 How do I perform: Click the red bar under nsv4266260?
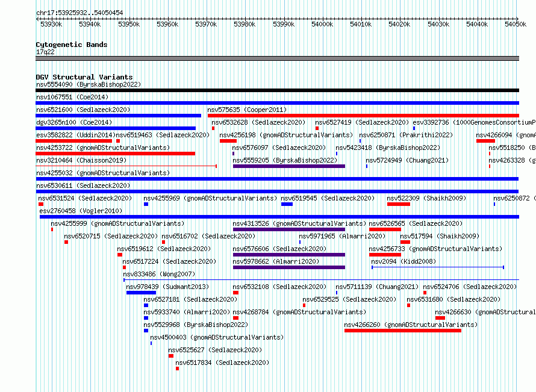403,331
